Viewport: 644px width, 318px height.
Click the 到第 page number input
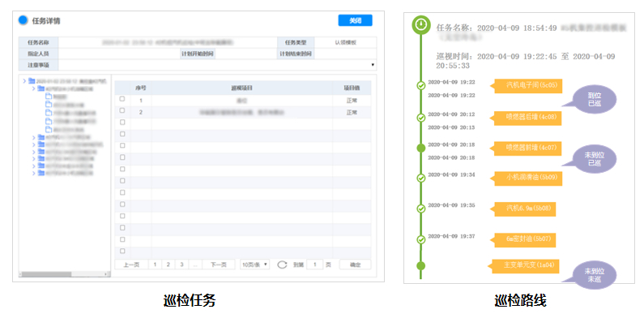coord(315,264)
